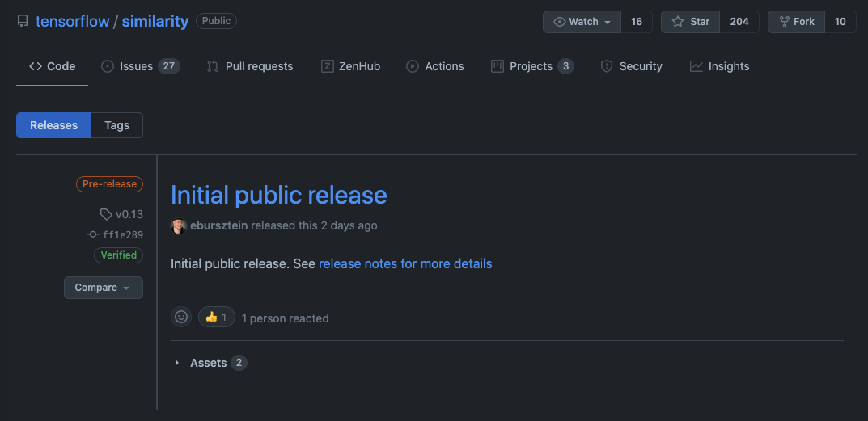Open the Issues tab
Viewport: 868px width, 421px height.
point(140,66)
